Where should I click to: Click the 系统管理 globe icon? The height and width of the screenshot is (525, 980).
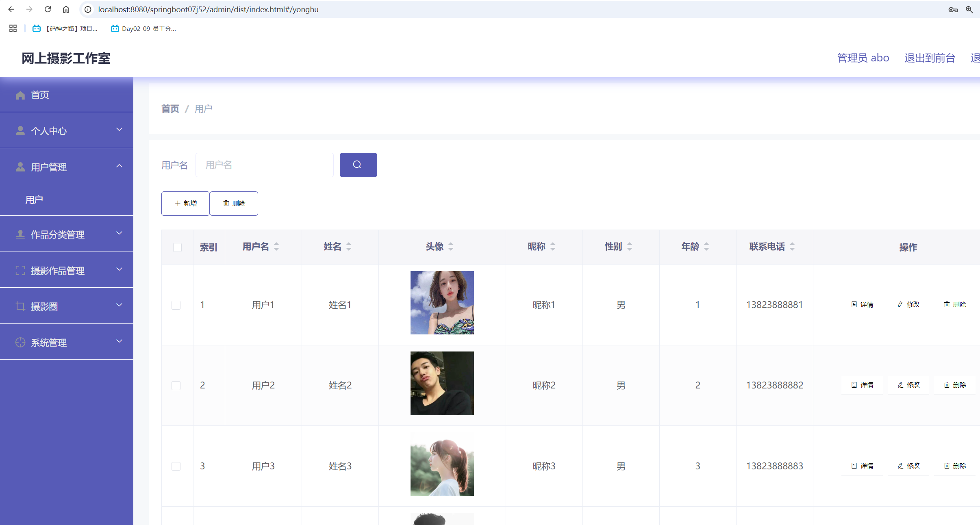tap(20, 342)
